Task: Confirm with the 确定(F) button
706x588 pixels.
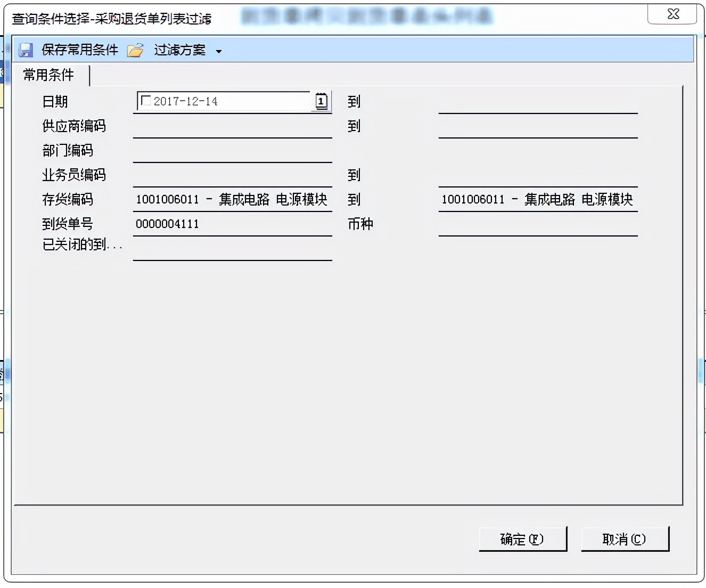Action: (523, 539)
